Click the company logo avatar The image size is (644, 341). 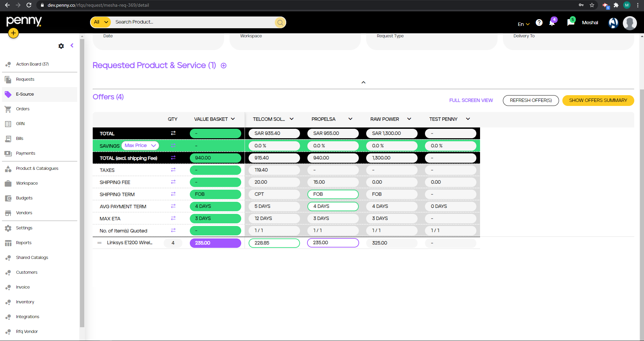pos(613,23)
